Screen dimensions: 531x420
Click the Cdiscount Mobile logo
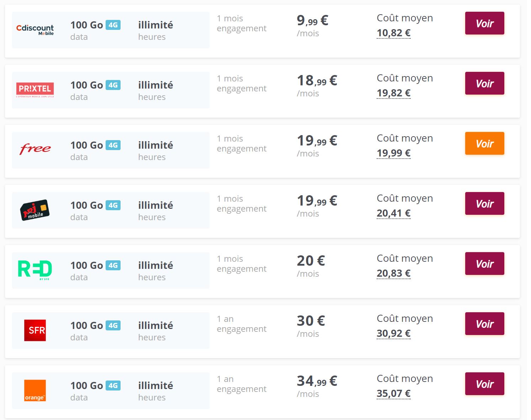pos(35,30)
